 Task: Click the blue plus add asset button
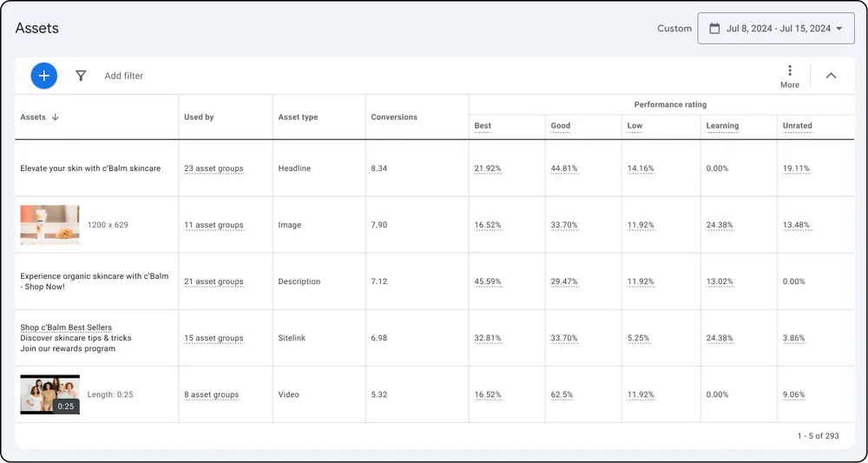coord(44,76)
